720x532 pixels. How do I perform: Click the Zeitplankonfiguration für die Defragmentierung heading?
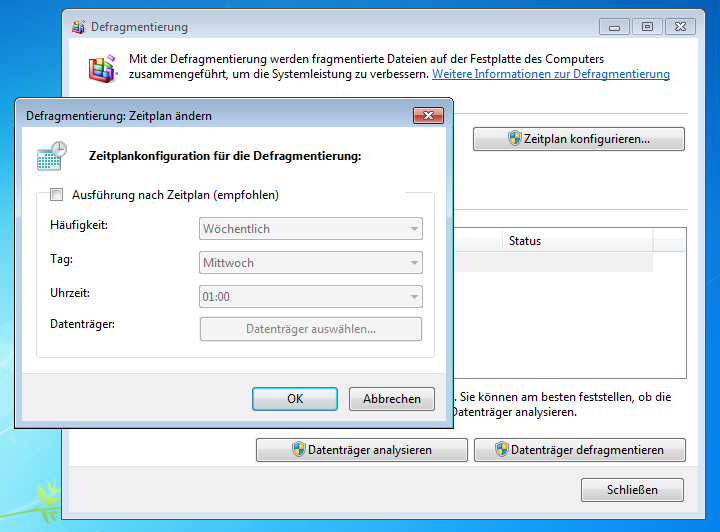225,156
